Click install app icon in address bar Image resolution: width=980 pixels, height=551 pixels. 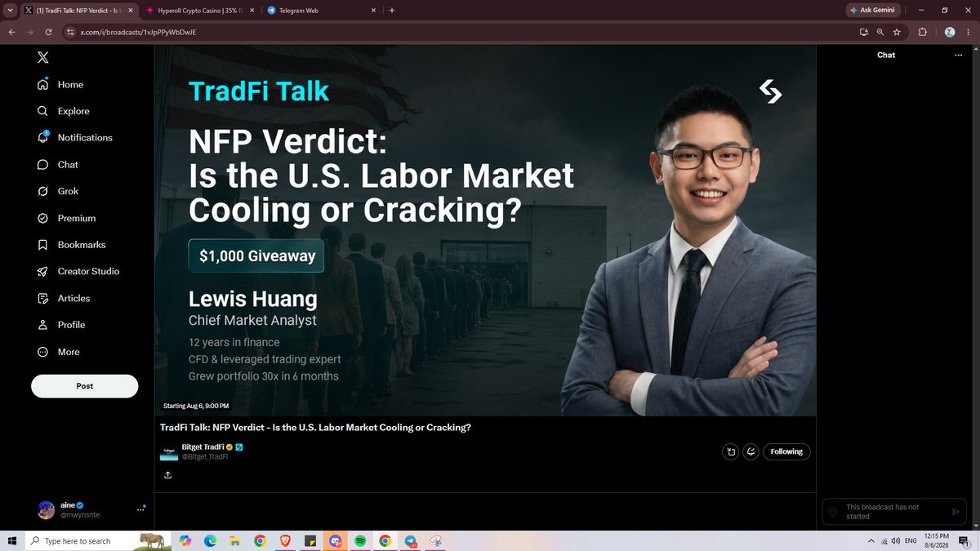coord(863,32)
